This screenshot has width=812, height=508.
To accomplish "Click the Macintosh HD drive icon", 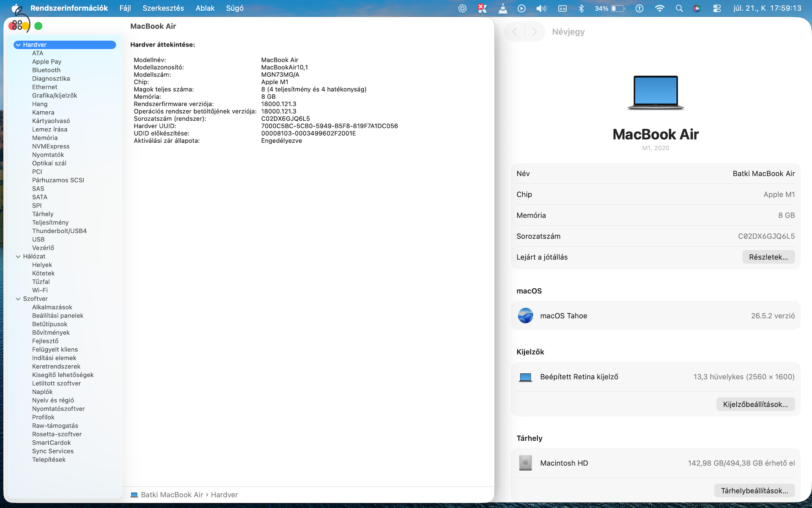I will [x=525, y=463].
